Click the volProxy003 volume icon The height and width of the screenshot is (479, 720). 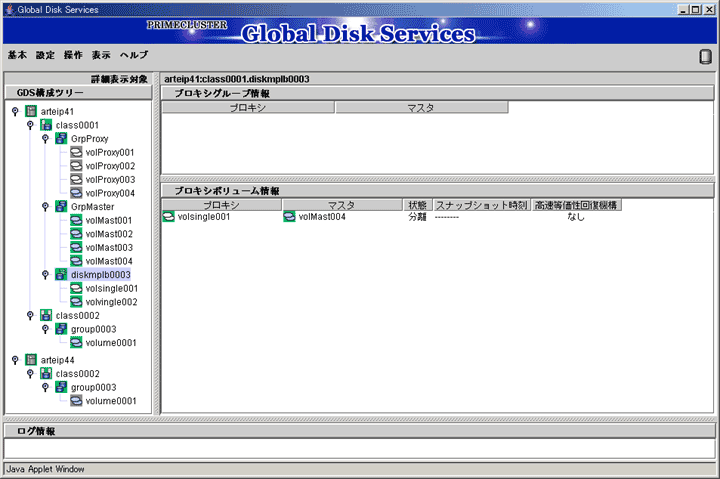(x=76, y=179)
